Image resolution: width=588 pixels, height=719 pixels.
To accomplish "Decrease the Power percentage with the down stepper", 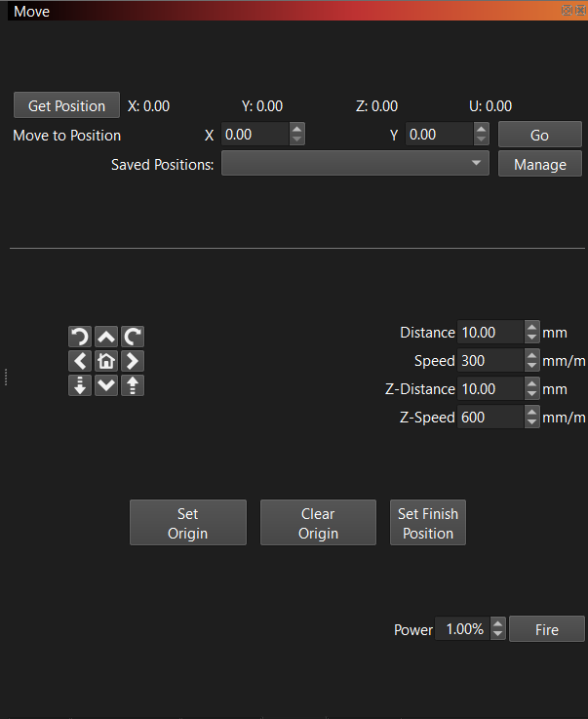I will click(x=498, y=635).
